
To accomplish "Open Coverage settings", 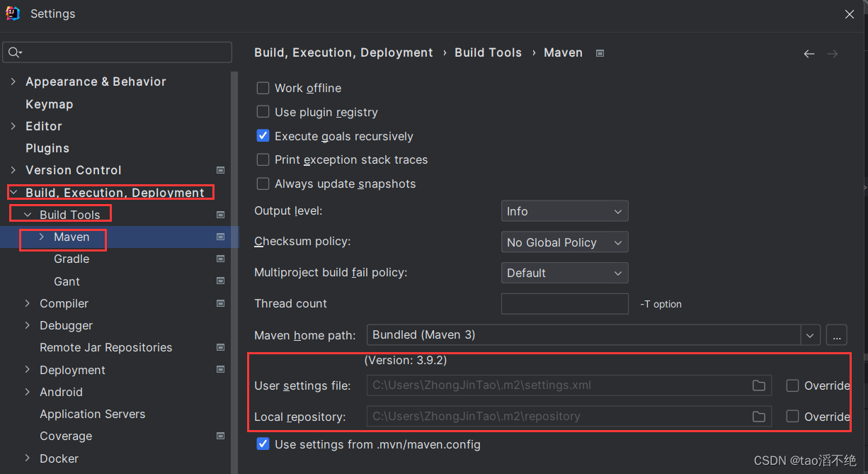I will pyautogui.click(x=66, y=436).
